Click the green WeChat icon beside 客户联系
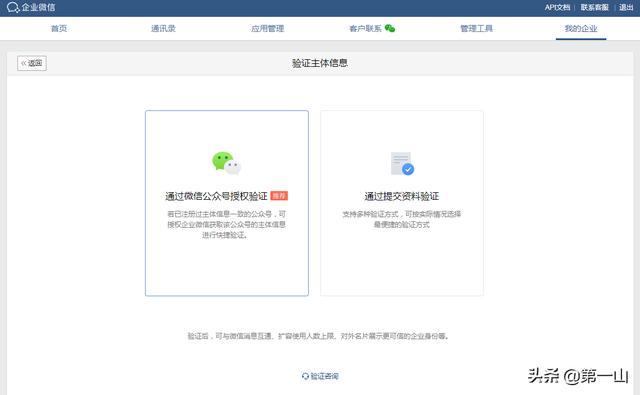640x395 pixels. click(x=390, y=28)
